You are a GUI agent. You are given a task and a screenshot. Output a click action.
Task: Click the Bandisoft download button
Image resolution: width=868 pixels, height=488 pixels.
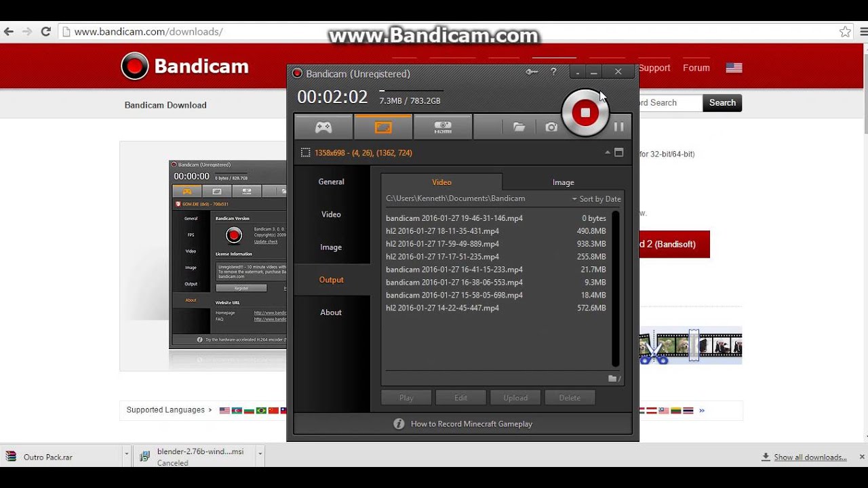point(674,244)
